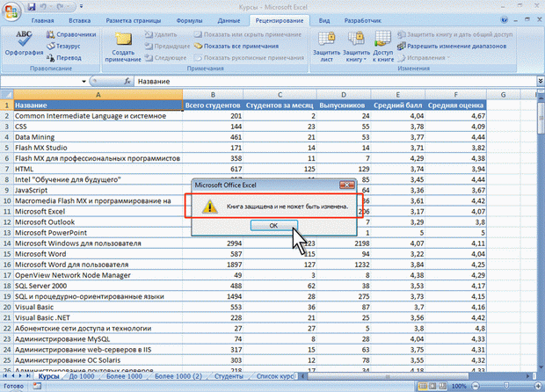Image resolution: width=545 pixels, height=392 pixels.
Task: Click the zoom out minus button
Action: tap(476, 386)
